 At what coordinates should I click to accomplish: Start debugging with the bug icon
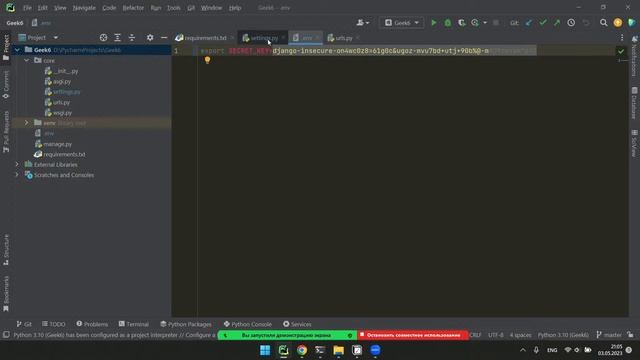(448, 23)
